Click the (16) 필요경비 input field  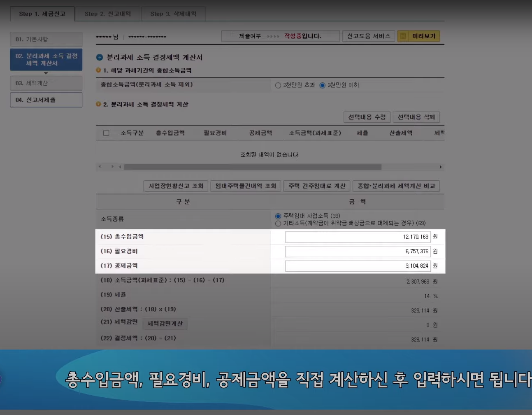pos(358,252)
